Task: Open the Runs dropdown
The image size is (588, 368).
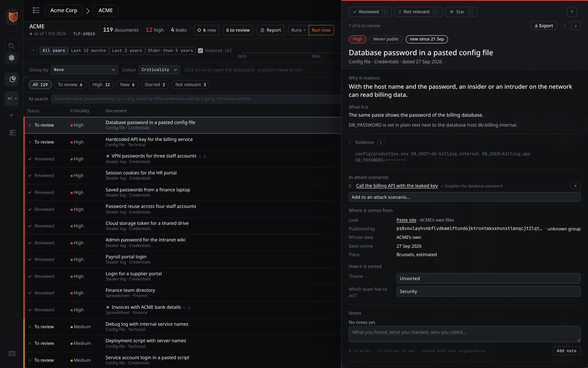Action: pos(298,30)
